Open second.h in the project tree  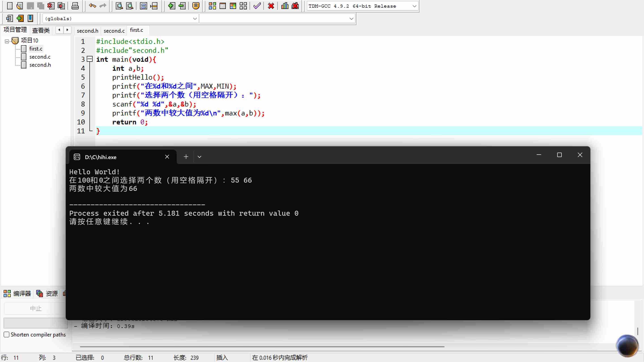point(40,65)
